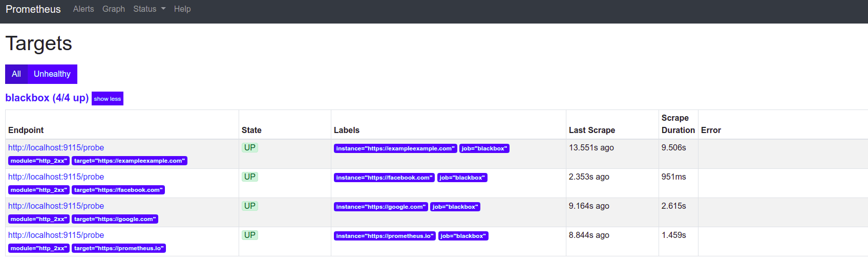Click the 1.459s scrape duration value

[x=674, y=235]
